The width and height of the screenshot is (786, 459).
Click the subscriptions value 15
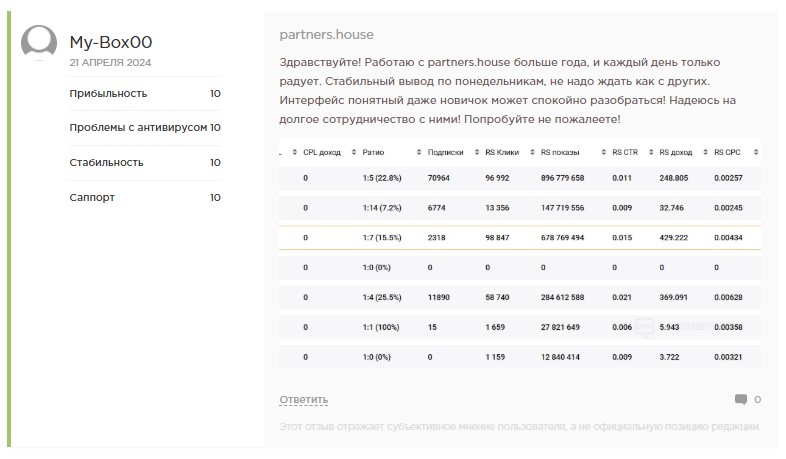pos(432,327)
